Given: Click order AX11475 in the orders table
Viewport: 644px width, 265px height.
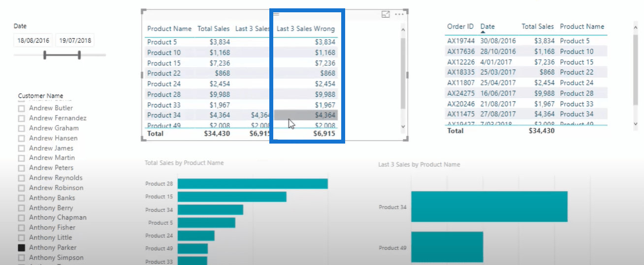Looking at the screenshot, I should pyautogui.click(x=461, y=114).
